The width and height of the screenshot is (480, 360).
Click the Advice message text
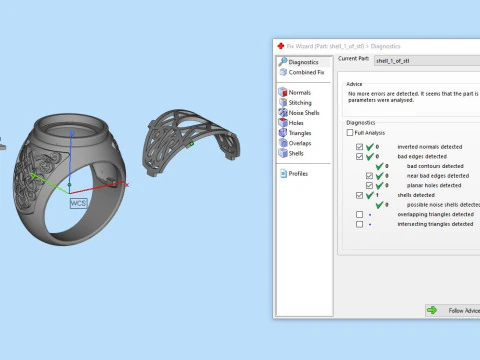(x=413, y=97)
